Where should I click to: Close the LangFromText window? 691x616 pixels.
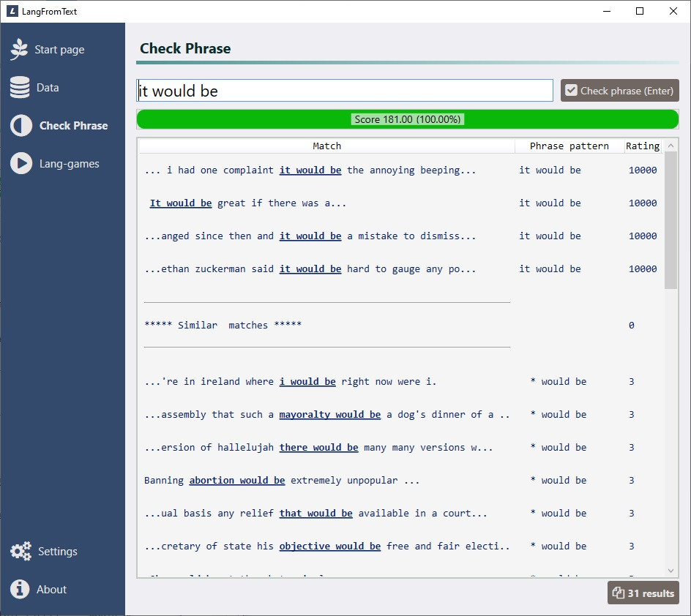pos(673,11)
